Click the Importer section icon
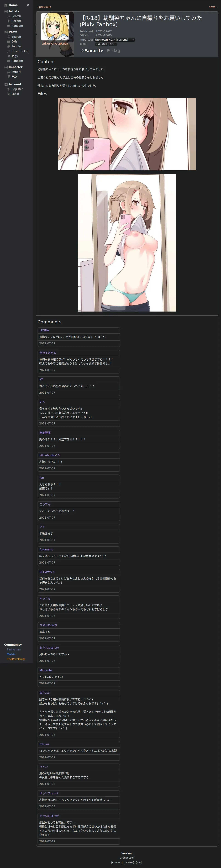Viewport: 221px width, 868px height. [x=6, y=67]
